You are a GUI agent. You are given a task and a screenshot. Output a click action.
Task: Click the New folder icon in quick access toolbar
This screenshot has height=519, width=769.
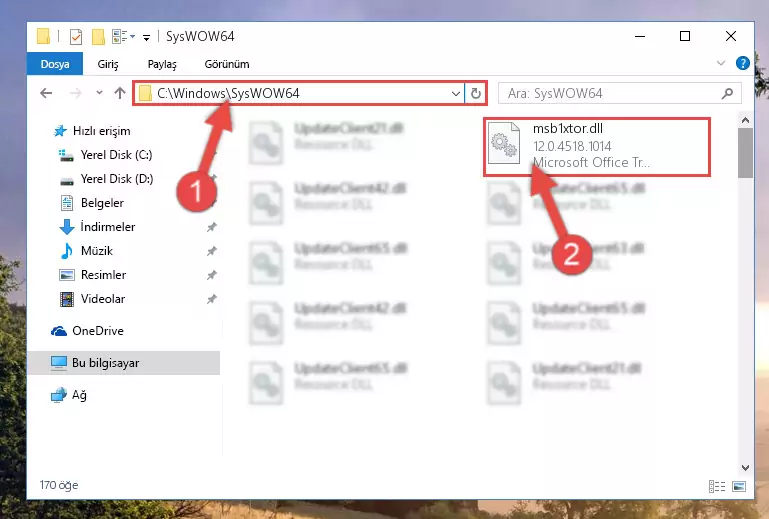98,37
